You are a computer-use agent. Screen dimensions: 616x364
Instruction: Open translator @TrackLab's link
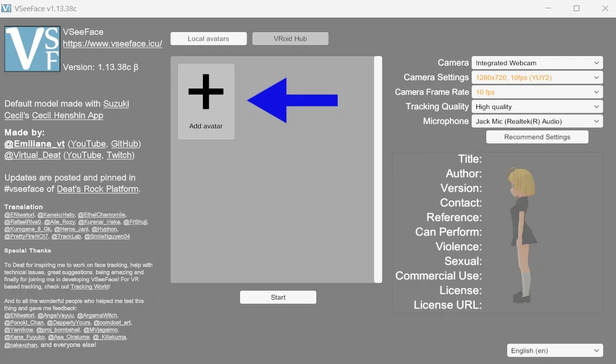pyautogui.click(x=66, y=237)
